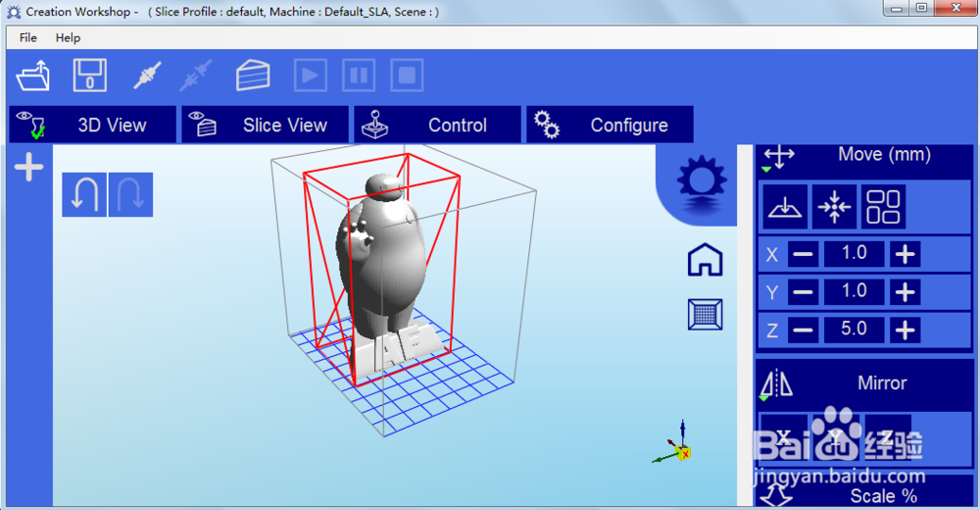This screenshot has width=980, height=510.
Task: Click the X move value field showing 1.0
Action: pos(854,254)
